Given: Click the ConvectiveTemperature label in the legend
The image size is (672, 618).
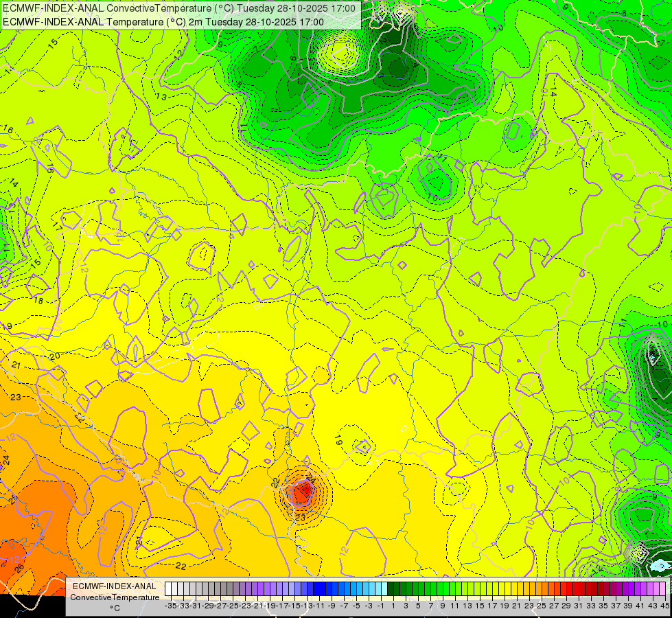Looking at the screenshot, I should click(115, 597).
